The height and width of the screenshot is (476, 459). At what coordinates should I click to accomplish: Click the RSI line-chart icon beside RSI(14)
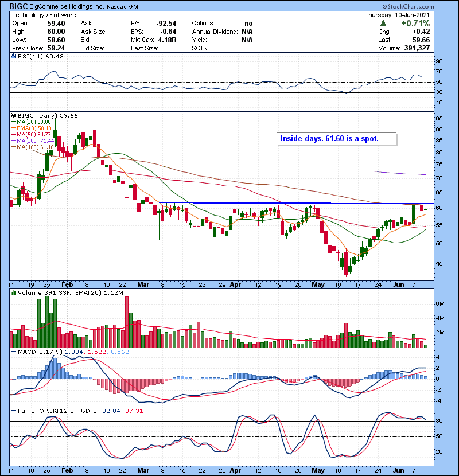point(13,56)
